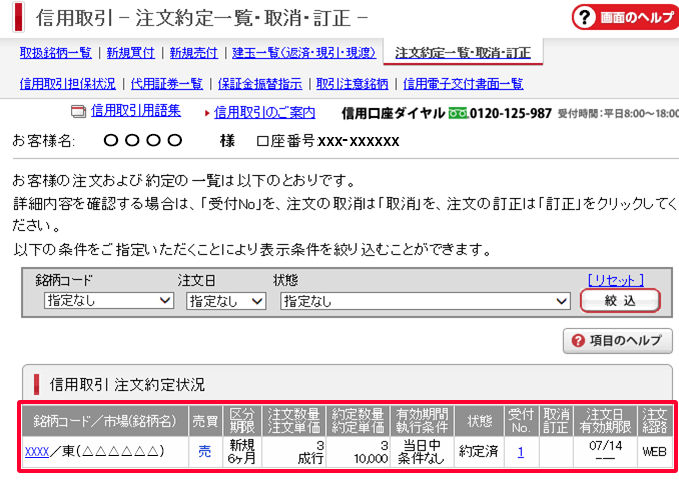This screenshot has width=679, height=491.
Task: Click the 状態 column header in table
Action: click(479, 421)
